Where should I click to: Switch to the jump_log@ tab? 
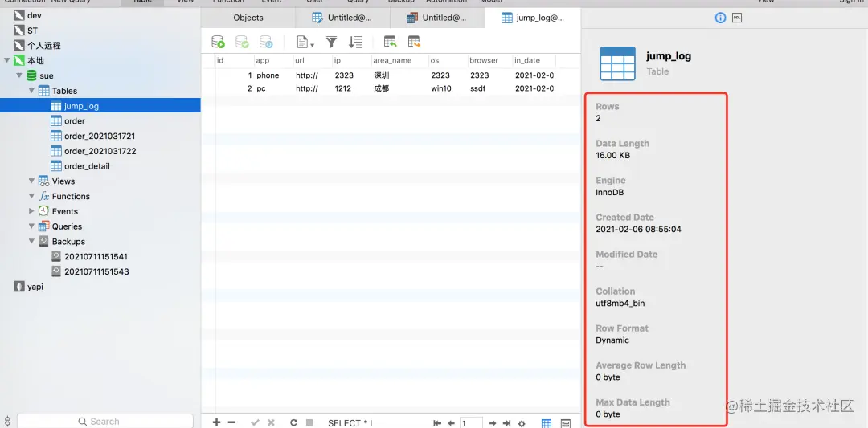pyautogui.click(x=533, y=18)
